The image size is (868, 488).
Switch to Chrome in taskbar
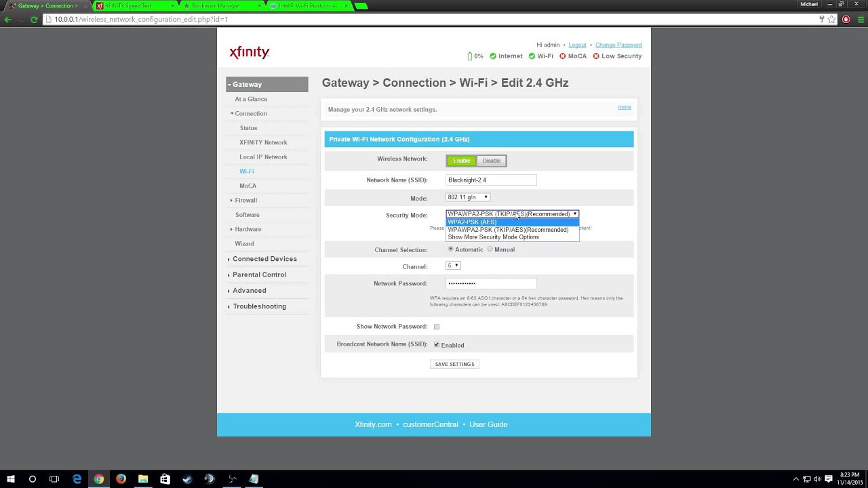(99, 479)
